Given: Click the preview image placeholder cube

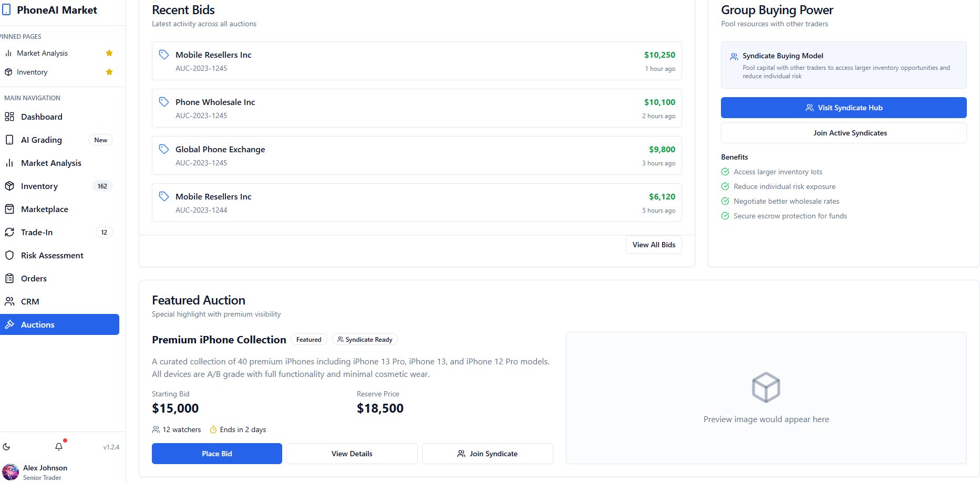Looking at the screenshot, I should pos(766,387).
